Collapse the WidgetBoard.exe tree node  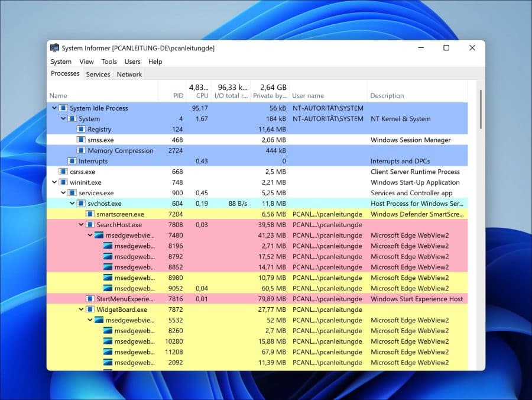[82, 309]
